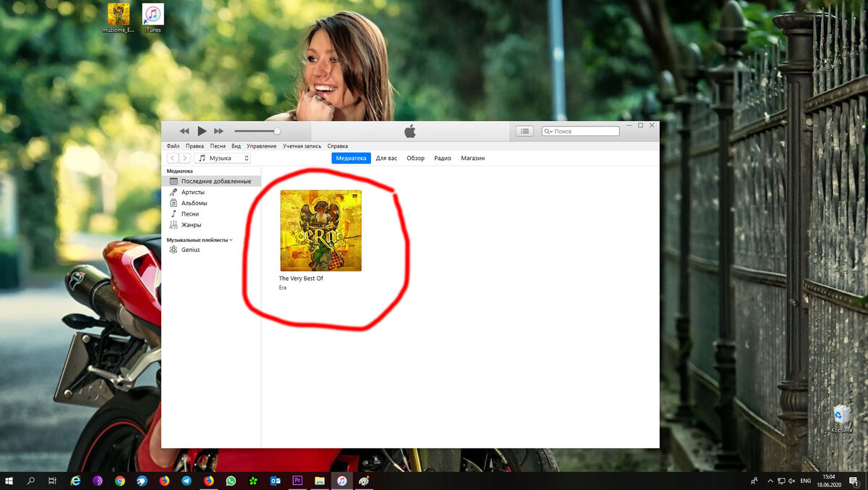The width and height of the screenshot is (868, 490).
Task: Open Task View in the taskbar
Action: click(53, 481)
